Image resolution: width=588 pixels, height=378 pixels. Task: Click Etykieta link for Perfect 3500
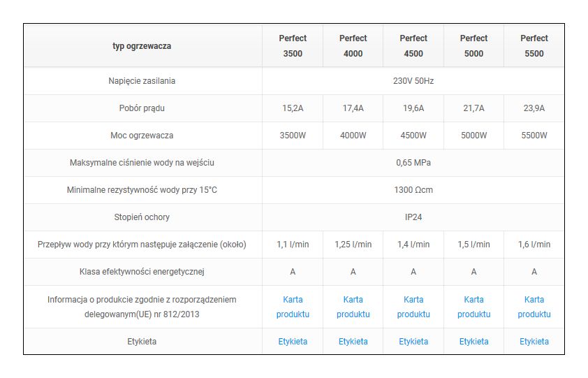(x=293, y=342)
